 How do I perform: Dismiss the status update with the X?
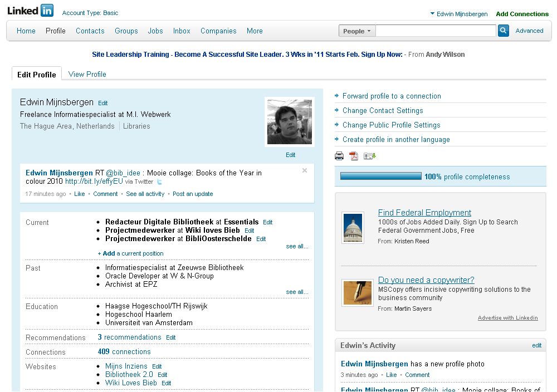point(305,170)
